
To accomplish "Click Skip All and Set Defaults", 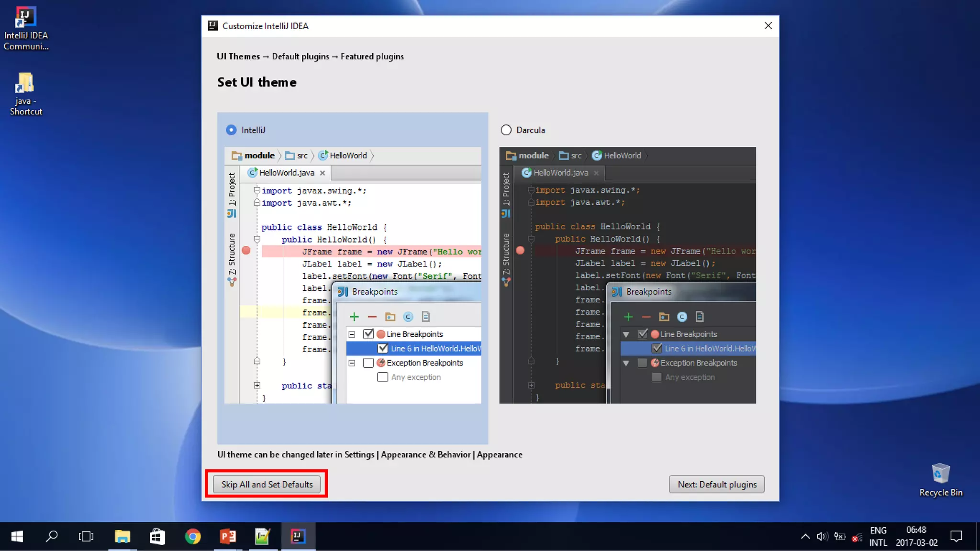I will (x=267, y=484).
